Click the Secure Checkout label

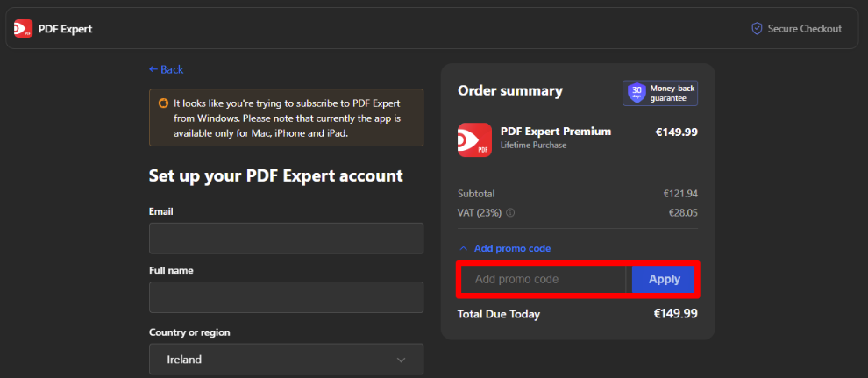[804, 29]
